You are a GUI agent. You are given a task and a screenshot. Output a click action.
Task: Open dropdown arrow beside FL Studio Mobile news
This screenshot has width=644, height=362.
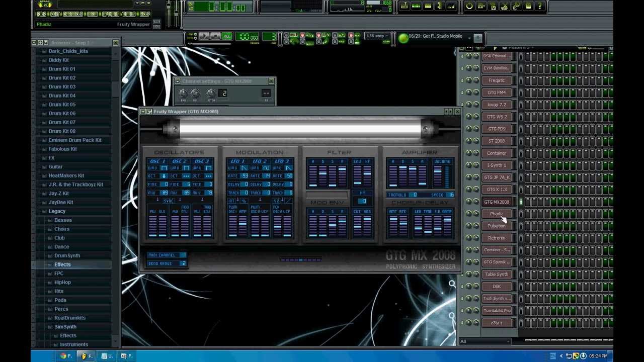pyautogui.click(x=469, y=37)
